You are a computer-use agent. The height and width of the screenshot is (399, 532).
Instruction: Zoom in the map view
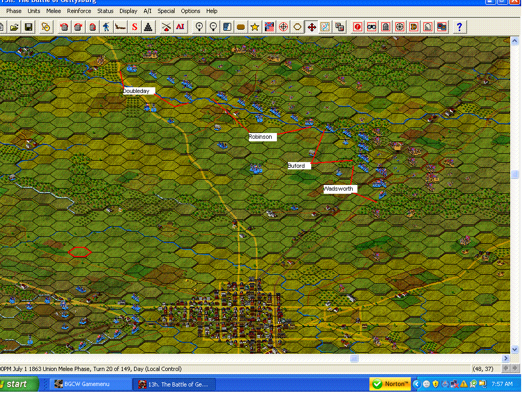coord(199,27)
